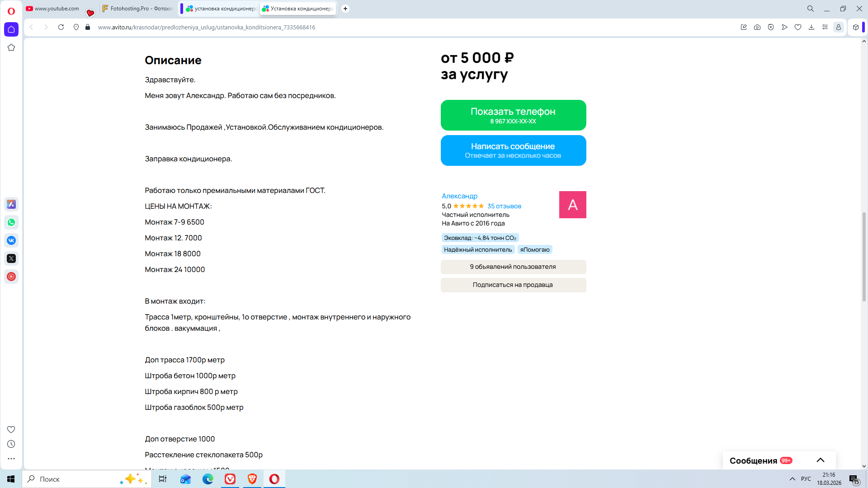This screenshot has height=488, width=868.
Task: Open the 35 отзывов reviews link
Action: pyautogui.click(x=504, y=206)
